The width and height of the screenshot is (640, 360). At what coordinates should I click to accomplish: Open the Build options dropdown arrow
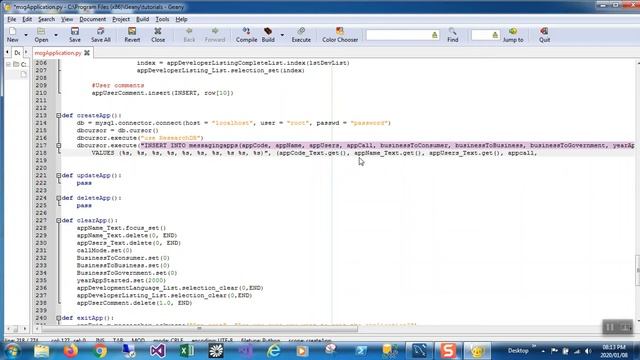pyautogui.click(x=282, y=35)
